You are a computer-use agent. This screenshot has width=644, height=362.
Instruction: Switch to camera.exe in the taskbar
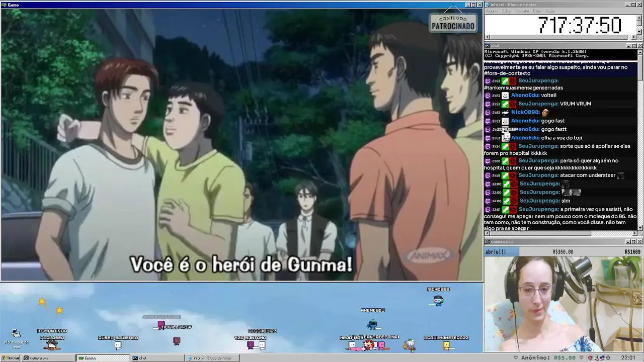click(49, 358)
